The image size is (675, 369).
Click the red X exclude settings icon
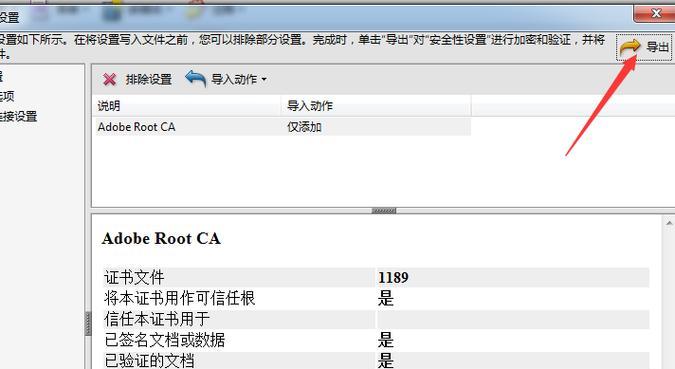tap(109, 79)
